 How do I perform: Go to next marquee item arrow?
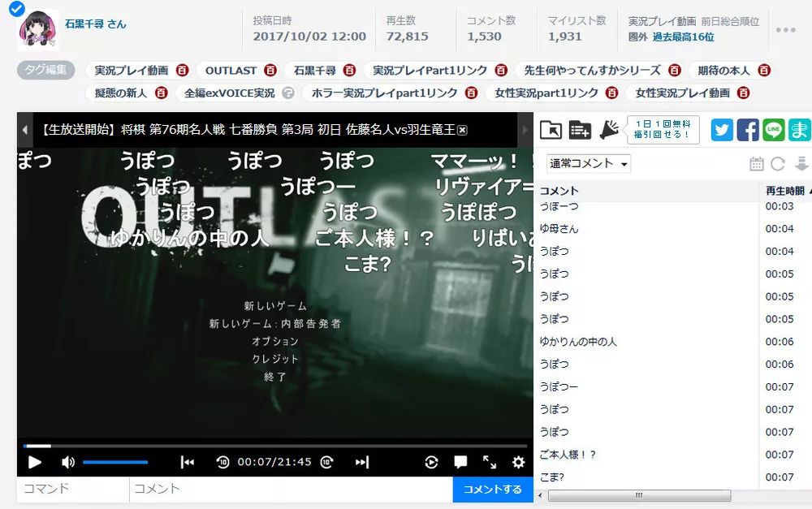(525, 130)
